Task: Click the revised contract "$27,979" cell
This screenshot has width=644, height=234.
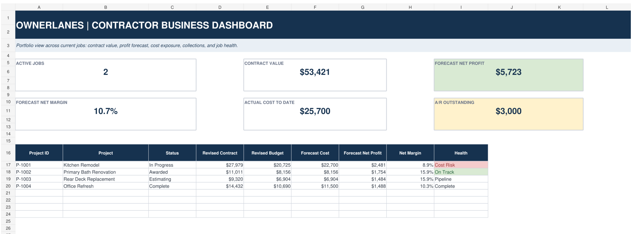Action: [x=220, y=165]
